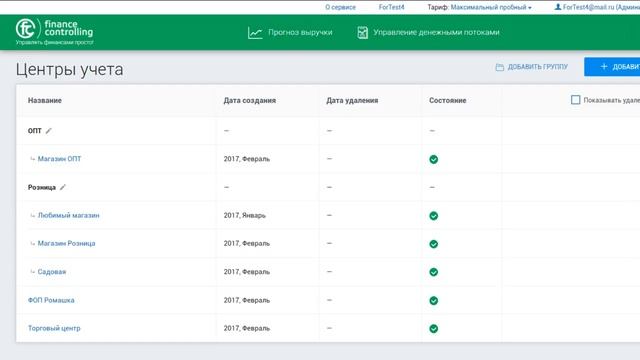The image size is (640, 360).
Task: Click the ДОБАВИТЬ ГРУППУ button
Action: point(531,67)
